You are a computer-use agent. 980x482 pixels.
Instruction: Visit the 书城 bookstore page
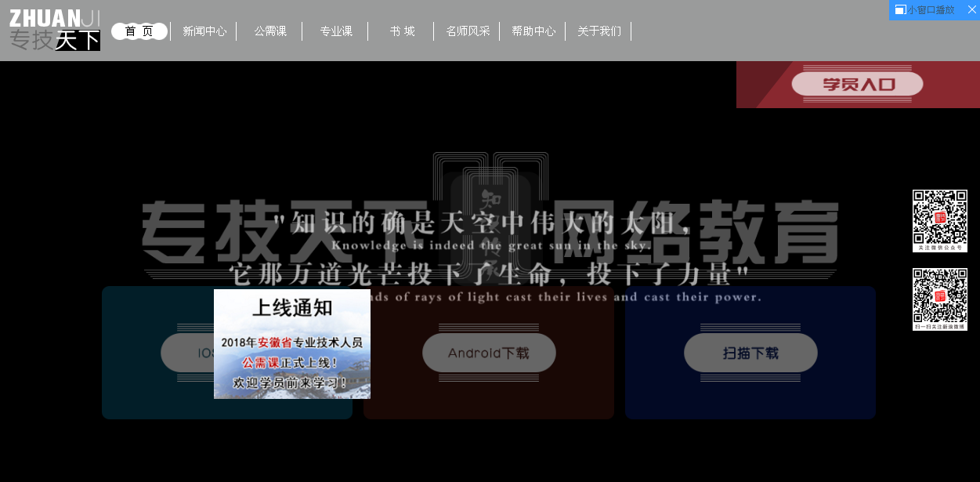point(402,31)
